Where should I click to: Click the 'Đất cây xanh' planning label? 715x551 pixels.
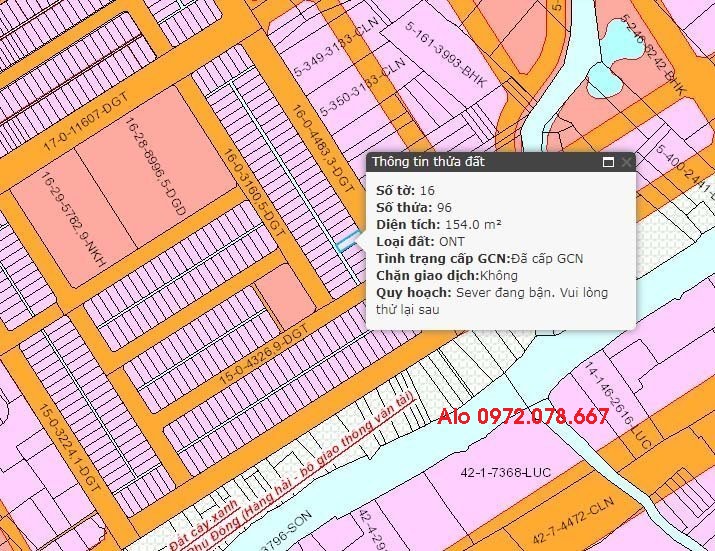coord(203,525)
